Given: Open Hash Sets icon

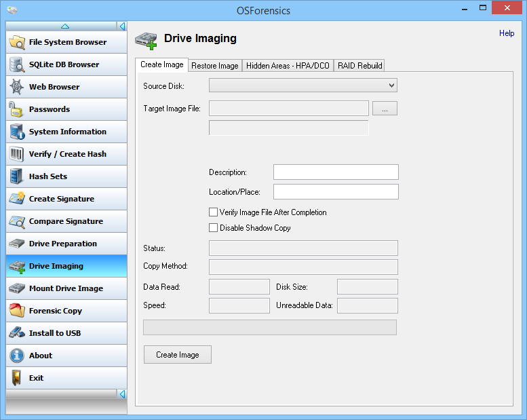Looking at the screenshot, I should tap(16, 176).
